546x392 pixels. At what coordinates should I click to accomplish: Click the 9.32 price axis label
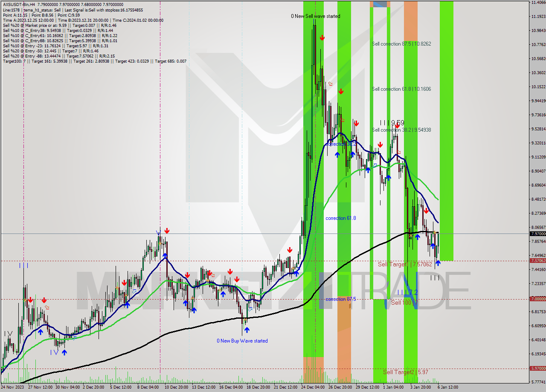point(538,143)
